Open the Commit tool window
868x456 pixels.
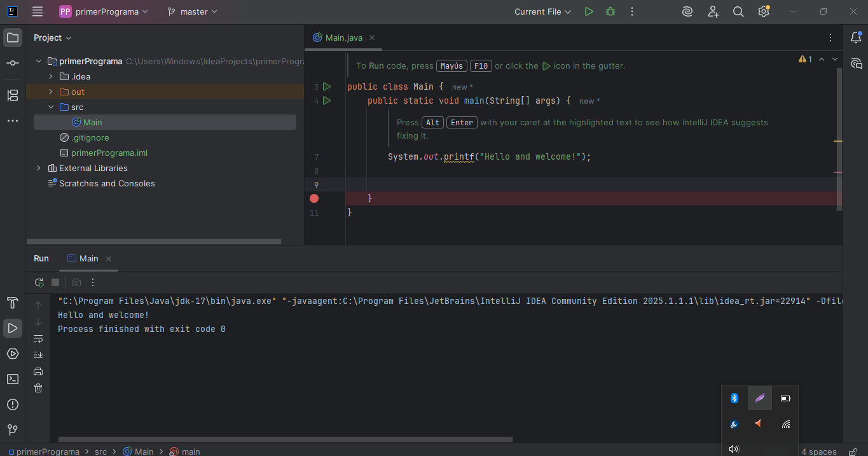click(13, 63)
